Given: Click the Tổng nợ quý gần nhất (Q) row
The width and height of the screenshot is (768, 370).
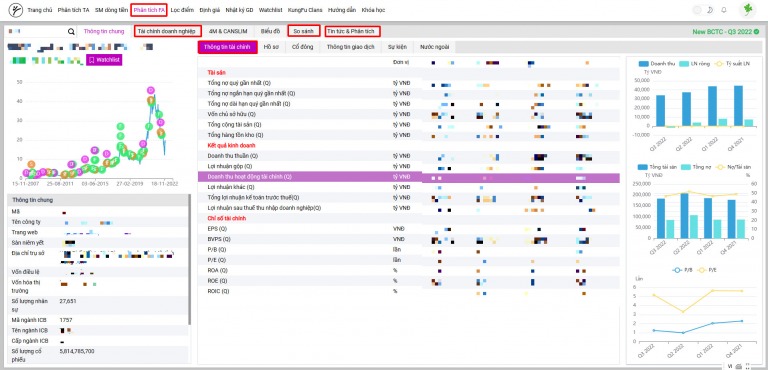Looking at the screenshot, I should pyautogui.click(x=408, y=83).
